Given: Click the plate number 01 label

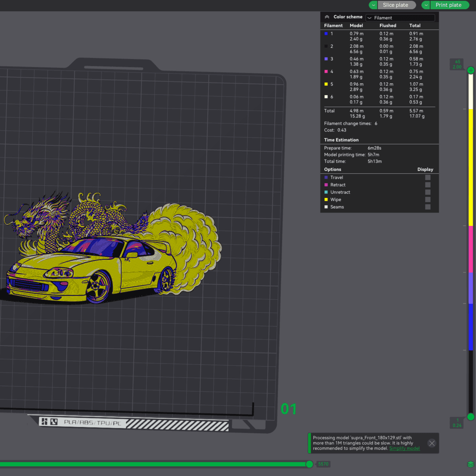Looking at the screenshot, I should click(x=289, y=409).
